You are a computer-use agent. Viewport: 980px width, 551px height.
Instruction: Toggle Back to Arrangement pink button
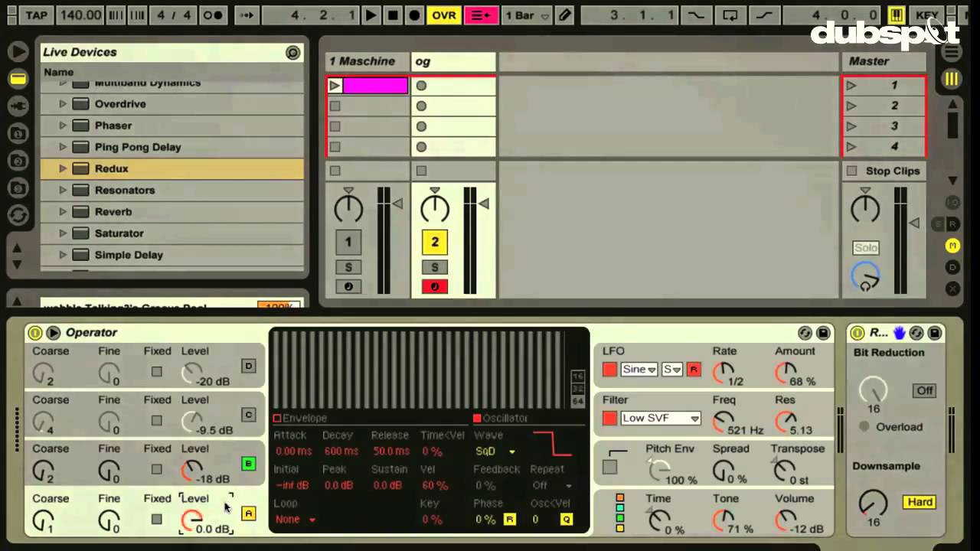(481, 15)
